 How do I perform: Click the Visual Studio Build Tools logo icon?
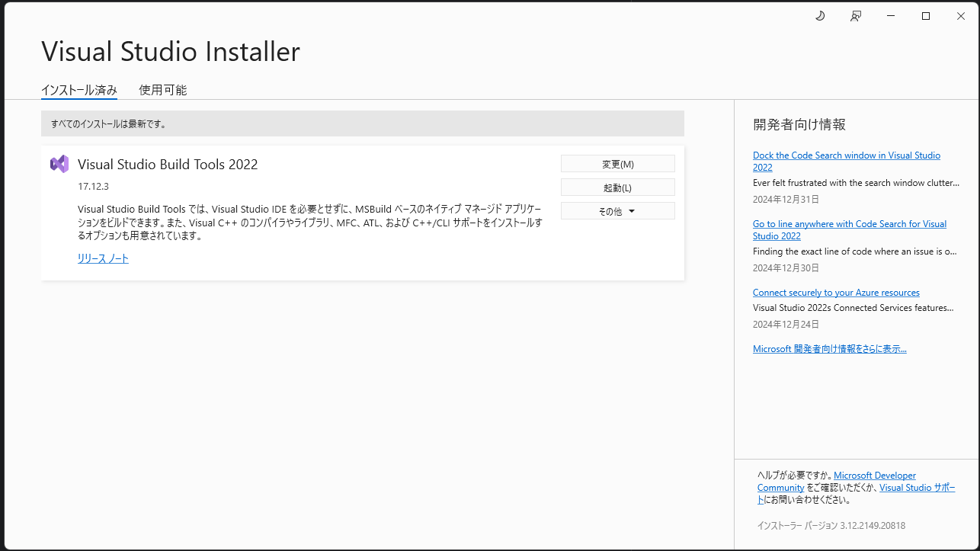point(59,164)
